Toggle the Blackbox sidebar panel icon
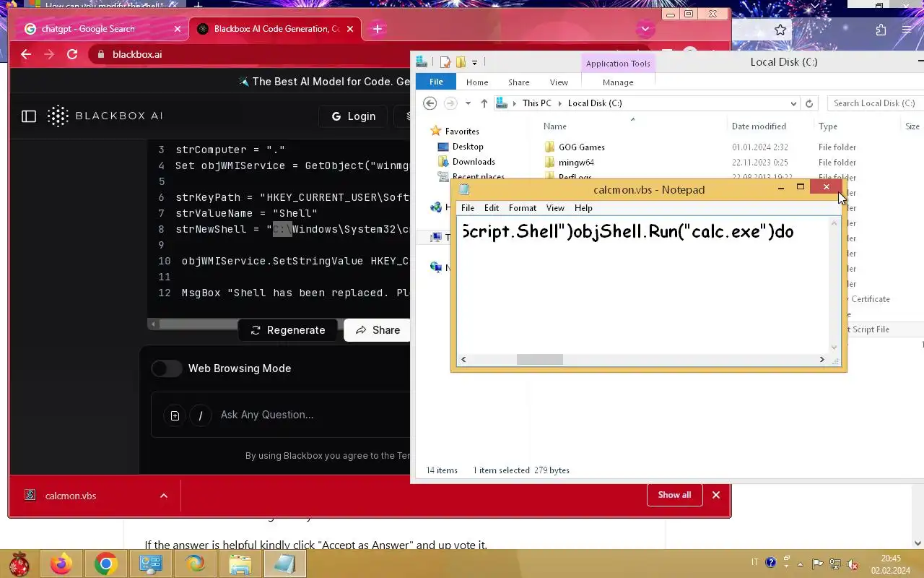The image size is (924, 578). [x=29, y=116]
